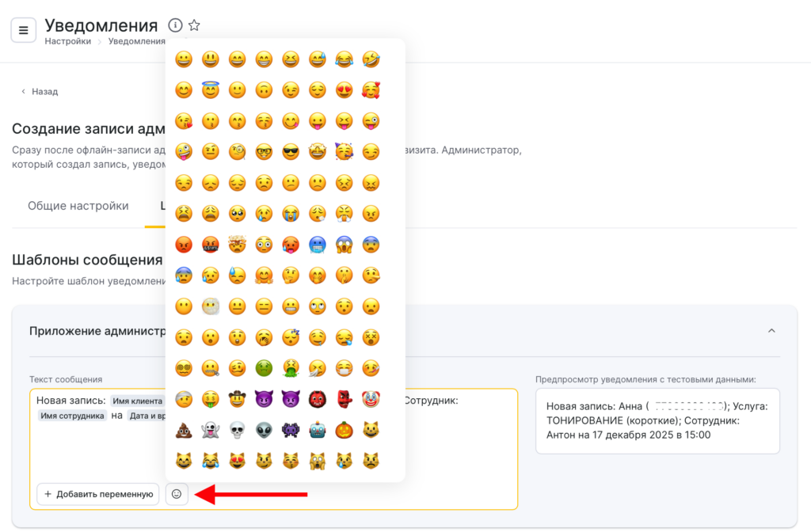Image resolution: width=811 pixels, height=532 pixels.
Task: Star the Уведомления page as favorite
Action: (x=194, y=25)
